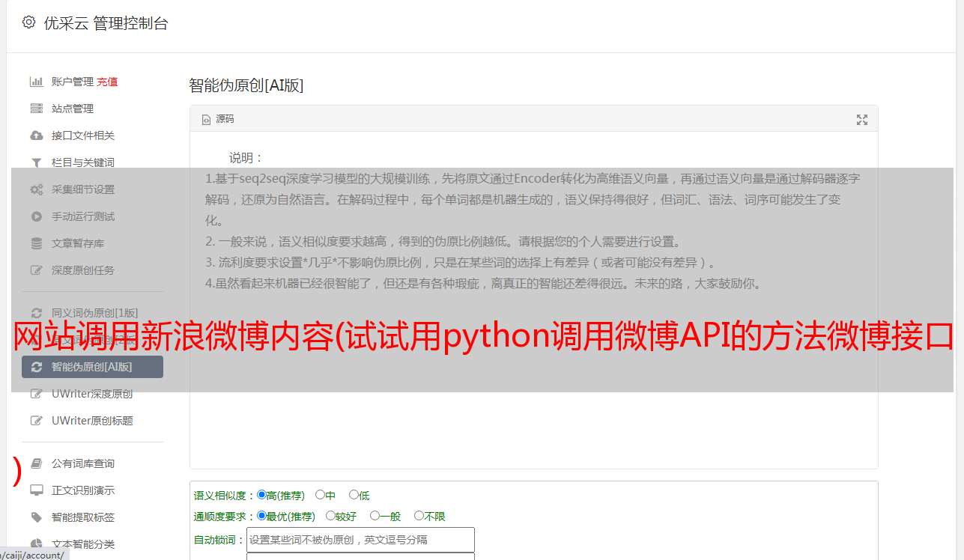This screenshot has height=560, width=964.
Task: Open 同义词伪原创[1版] in the sidebar
Action: [94, 313]
